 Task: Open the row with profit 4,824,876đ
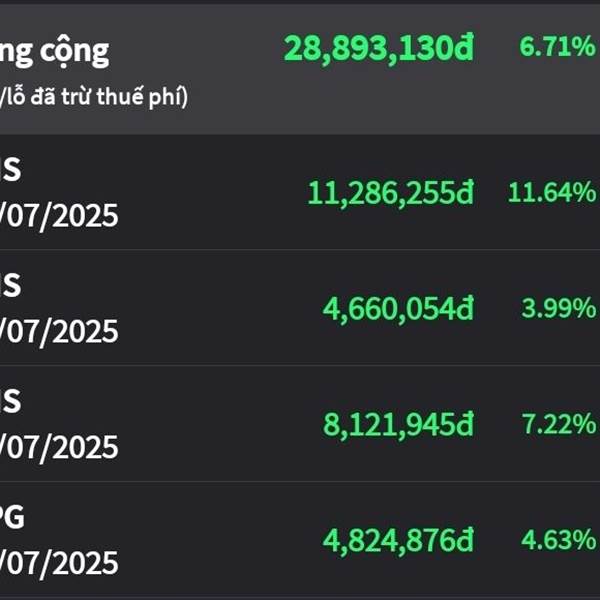300,540
